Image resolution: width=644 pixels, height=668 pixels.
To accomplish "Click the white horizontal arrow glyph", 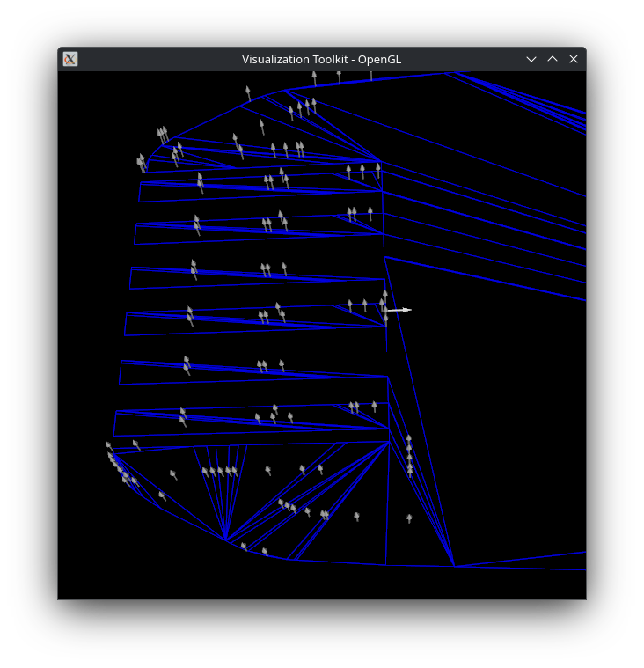I will click(x=399, y=310).
